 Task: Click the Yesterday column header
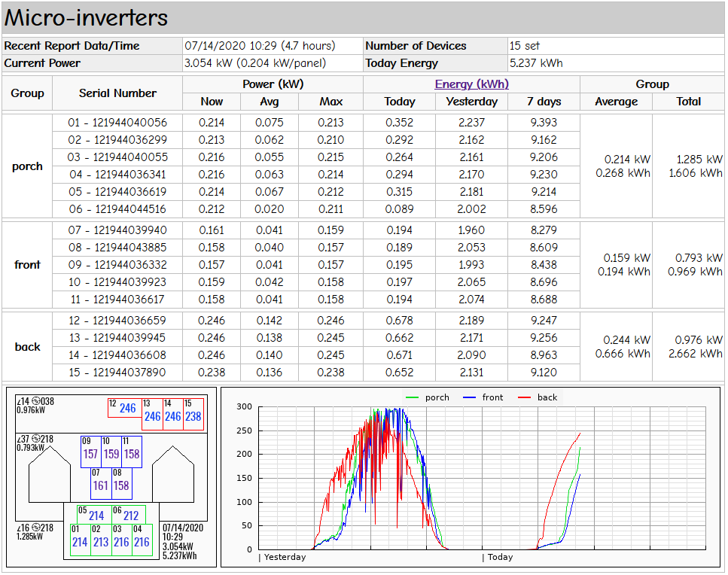pyautogui.click(x=472, y=102)
